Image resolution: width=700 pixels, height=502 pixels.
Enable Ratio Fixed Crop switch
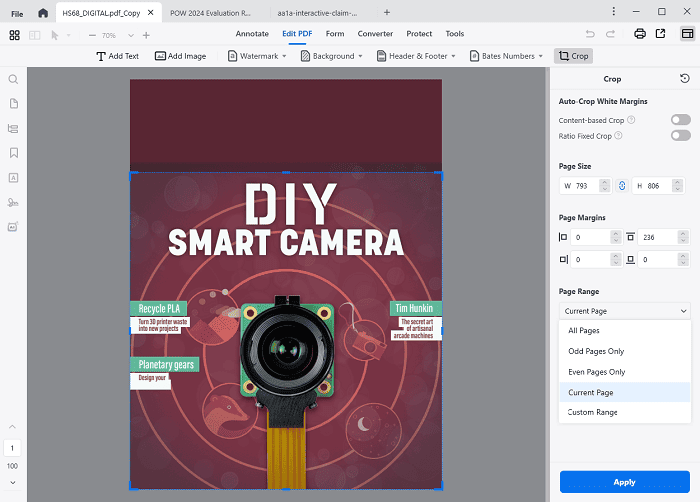click(x=680, y=136)
